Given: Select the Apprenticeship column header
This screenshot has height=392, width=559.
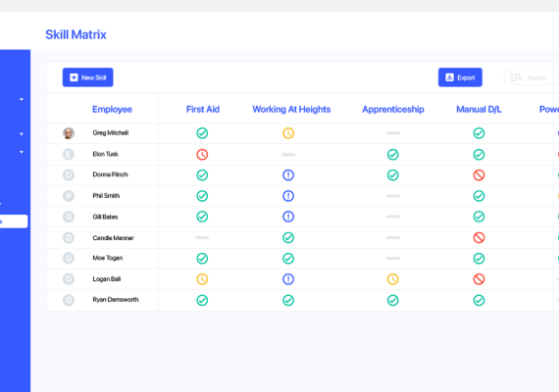Looking at the screenshot, I should pos(393,109).
